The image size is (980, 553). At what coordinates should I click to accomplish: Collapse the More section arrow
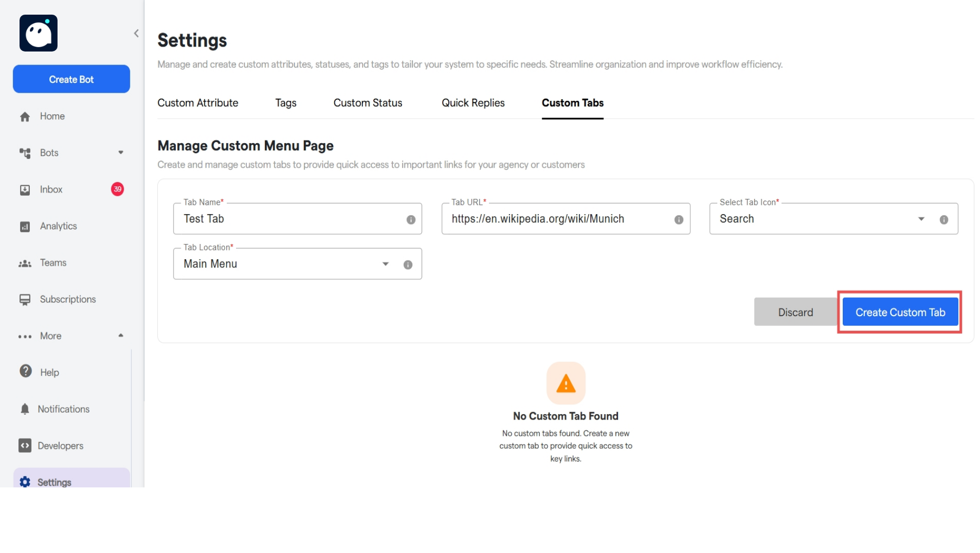(121, 336)
